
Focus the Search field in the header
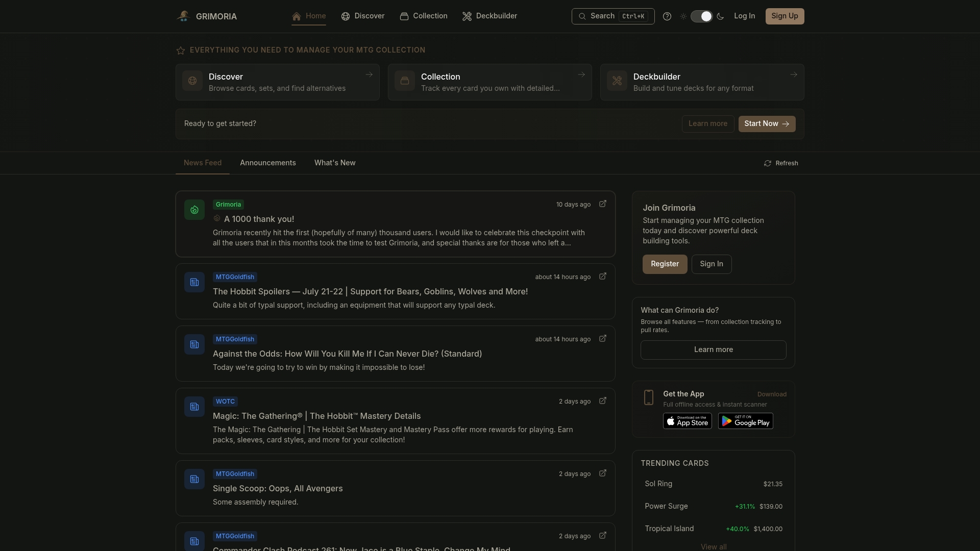coord(613,16)
